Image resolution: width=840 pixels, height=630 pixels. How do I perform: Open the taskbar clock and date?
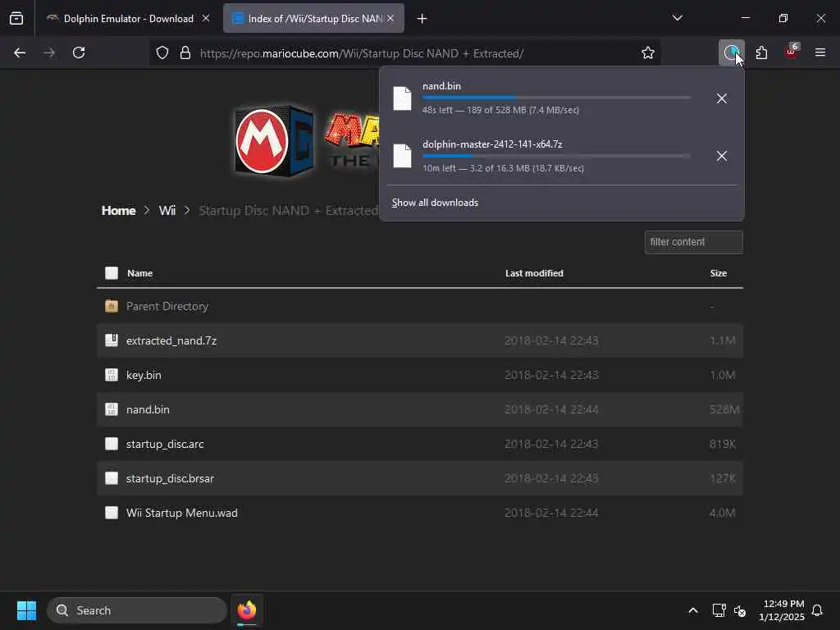(782, 610)
